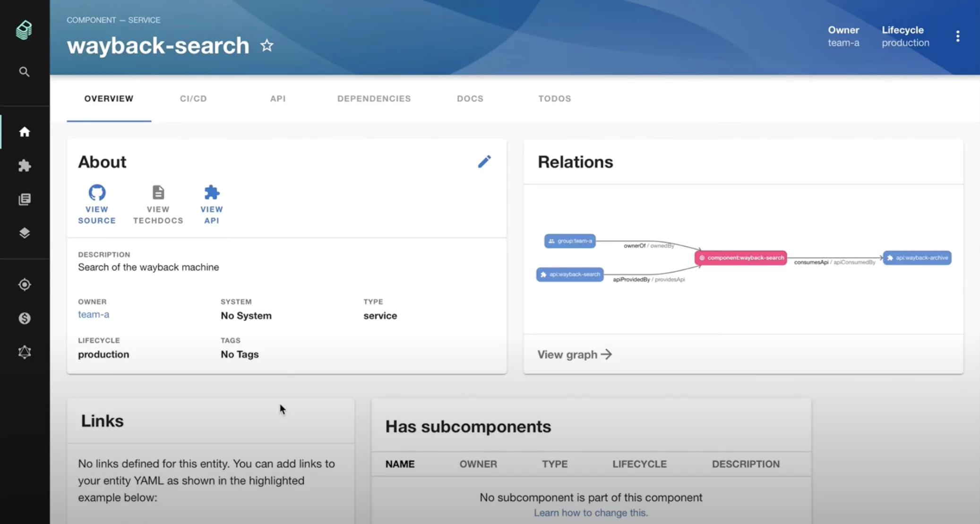Click 'team-a' owner in header
This screenshot has height=524, width=980.
[843, 42]
